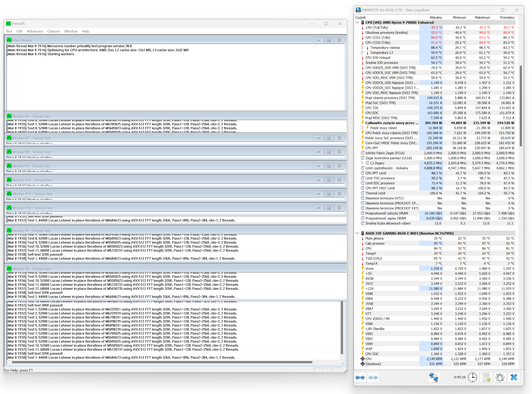Click the horizontal scrollbar in the bottom worker window
The image size is (532, 394).
162,362
